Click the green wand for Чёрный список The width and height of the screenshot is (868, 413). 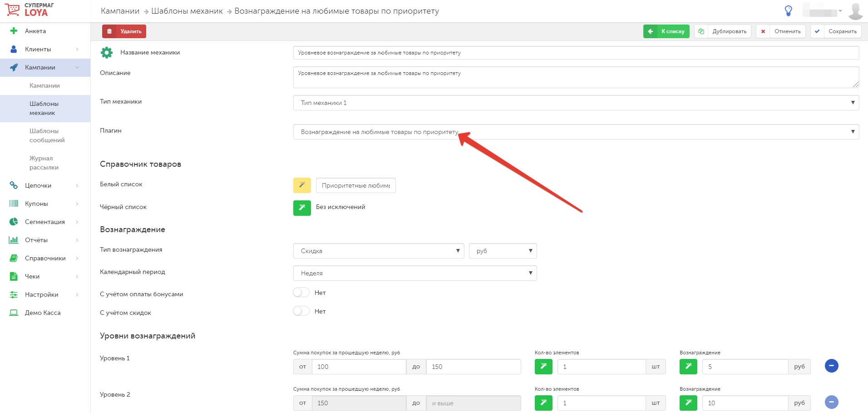tap(302, 208)
